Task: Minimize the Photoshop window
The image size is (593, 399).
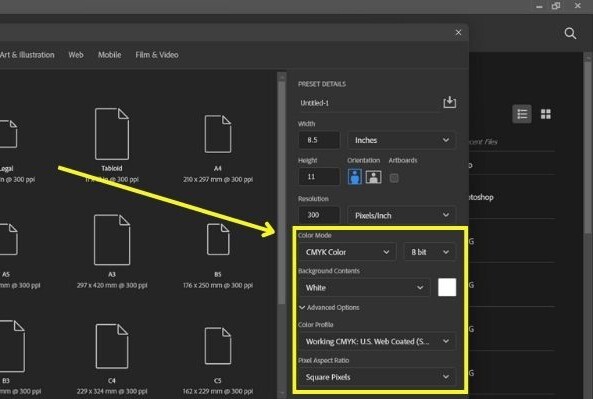Action: pyautogui.click(x=539, y=6)
